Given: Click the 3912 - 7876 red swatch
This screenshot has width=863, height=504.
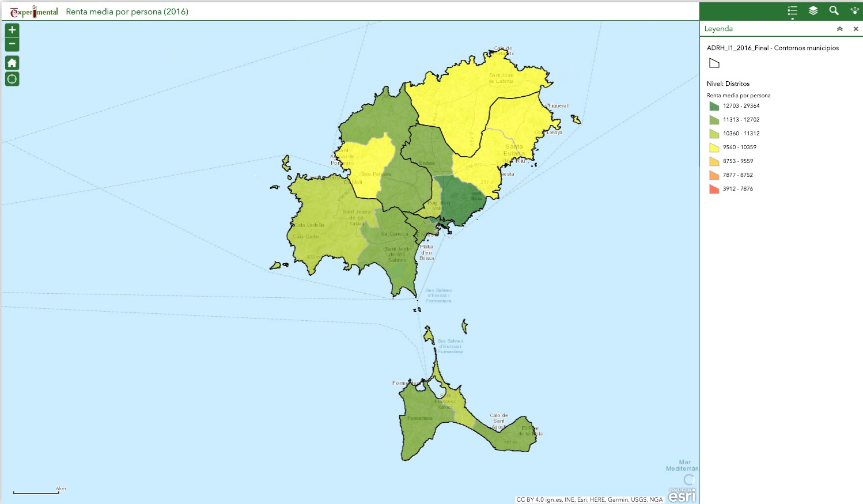Looking at the screenshot, I should click(x=714, y=189).
